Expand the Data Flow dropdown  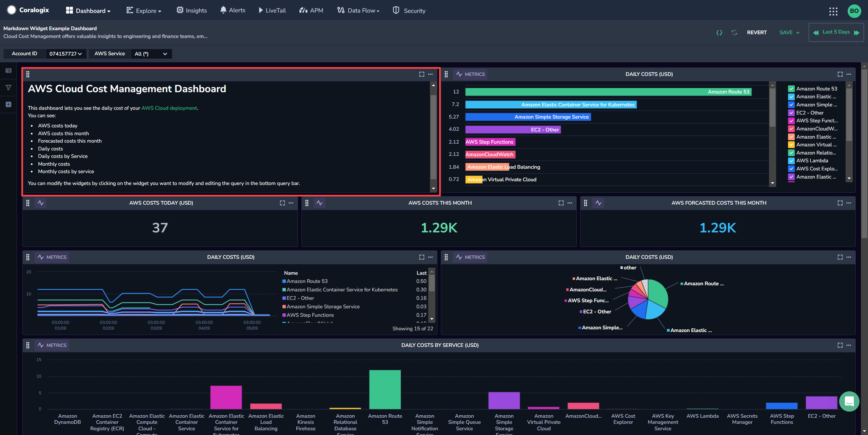pyautogui.click(x=358, y=11)
